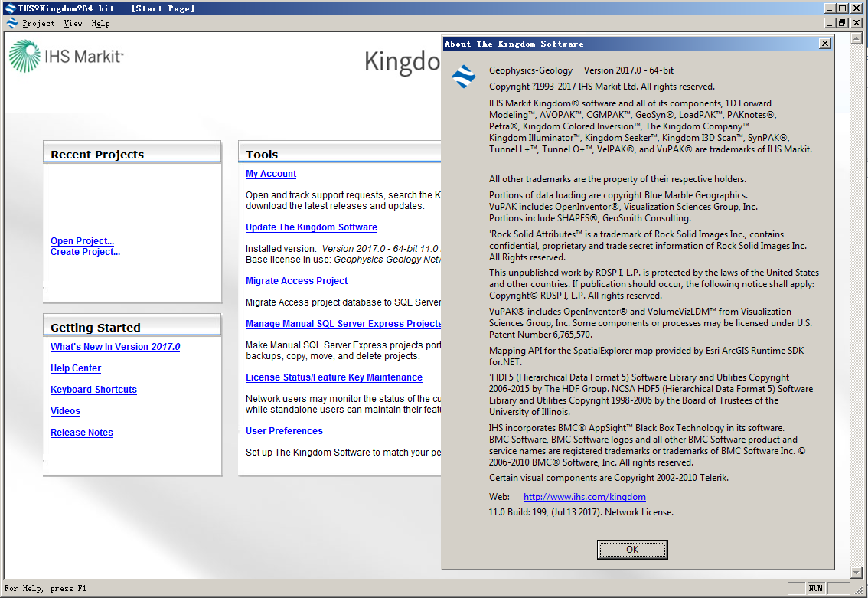Viewport: 868px width, 598px height.
Task: Click the '11.0 Build: 199' license line
Action: pos(581,512)
